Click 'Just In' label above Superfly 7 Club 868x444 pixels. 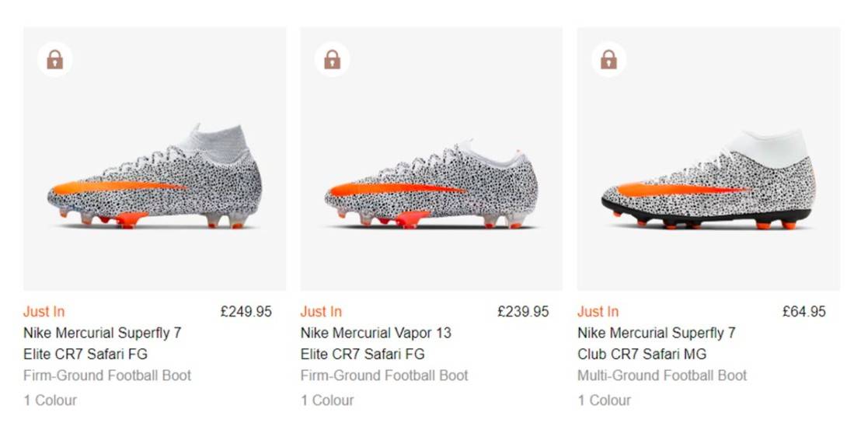coord(598,312)
